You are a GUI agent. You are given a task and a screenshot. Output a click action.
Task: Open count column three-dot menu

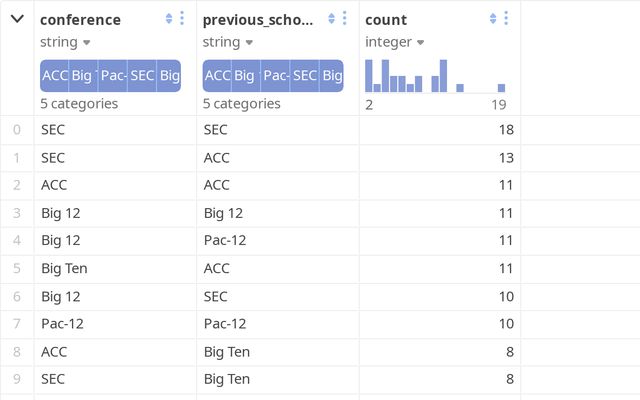[507, 19]
